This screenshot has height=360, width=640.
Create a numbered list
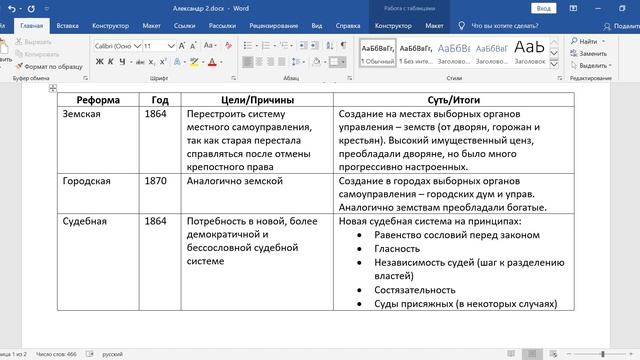pos(266,46)
